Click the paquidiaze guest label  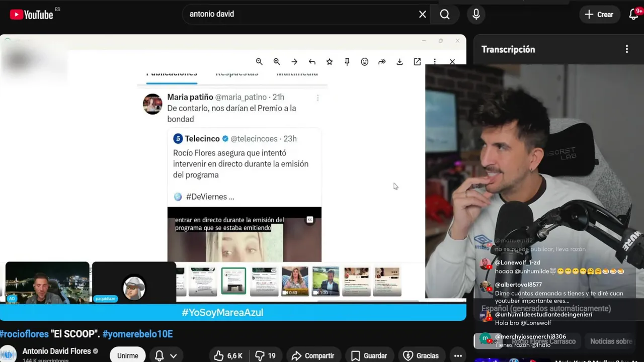tap(105, 299)
